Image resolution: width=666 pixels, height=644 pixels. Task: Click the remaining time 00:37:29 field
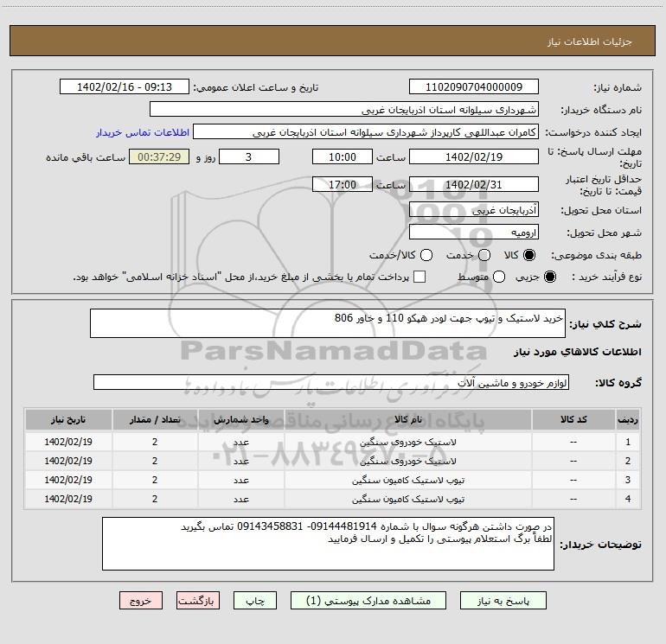pyautogui.click(x=159, y=156)
